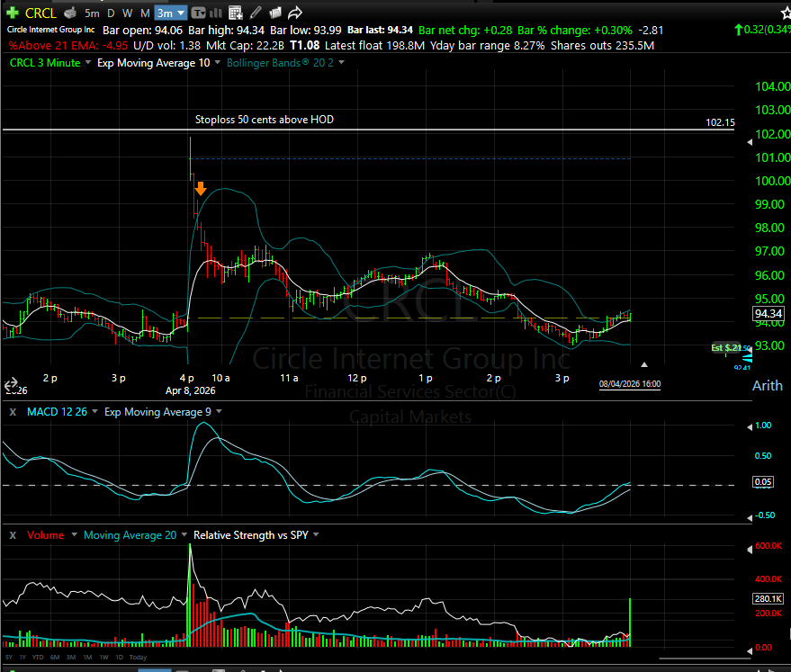This screenshot has width=791, height=672.
Task: Switch to the 5m timeframe
Action: coord(92,13)
